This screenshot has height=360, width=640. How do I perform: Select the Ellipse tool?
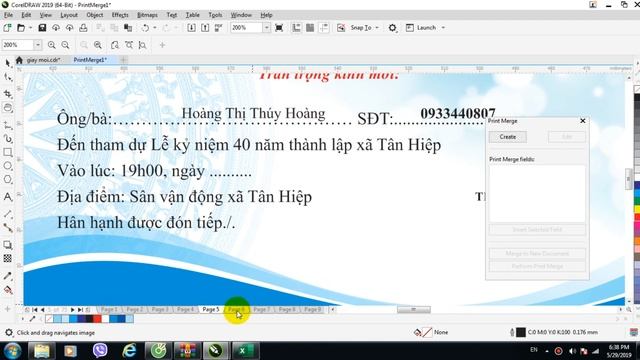(x=7, y=166)
